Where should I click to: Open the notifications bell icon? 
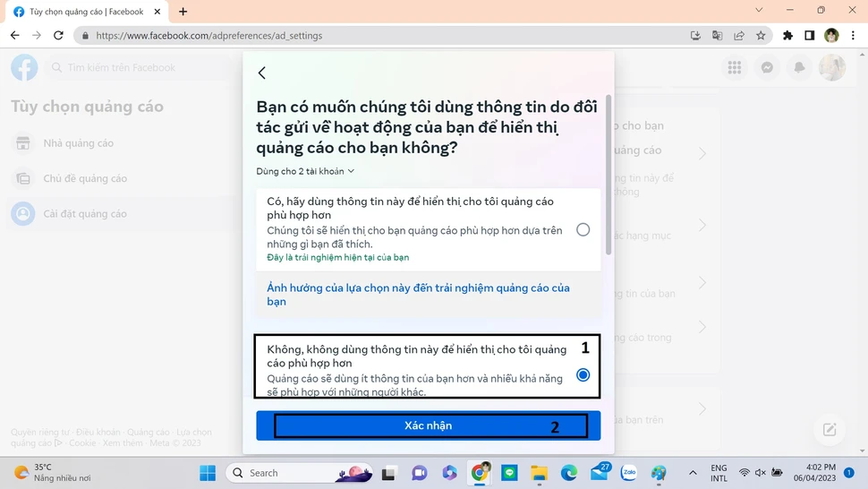click(x=799, y=68)
